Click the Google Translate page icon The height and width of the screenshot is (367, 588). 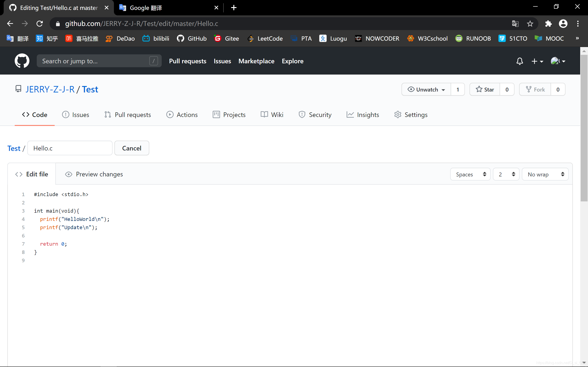point(515,24)
